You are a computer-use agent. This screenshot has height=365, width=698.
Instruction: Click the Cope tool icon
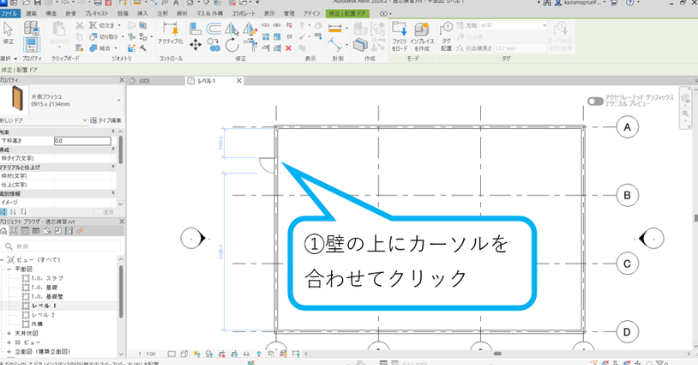point(93,25)
